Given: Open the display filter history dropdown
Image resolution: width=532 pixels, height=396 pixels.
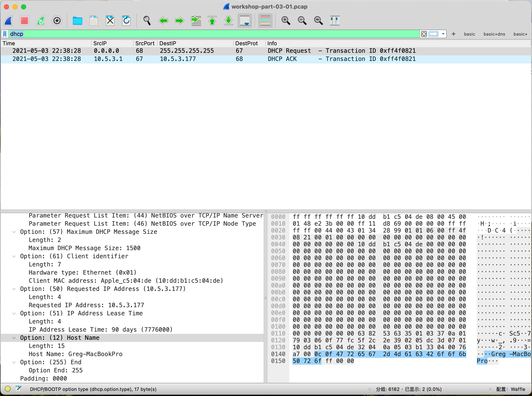Looking at the screenshot, I should pyautogui.click(x=443, y=34).
